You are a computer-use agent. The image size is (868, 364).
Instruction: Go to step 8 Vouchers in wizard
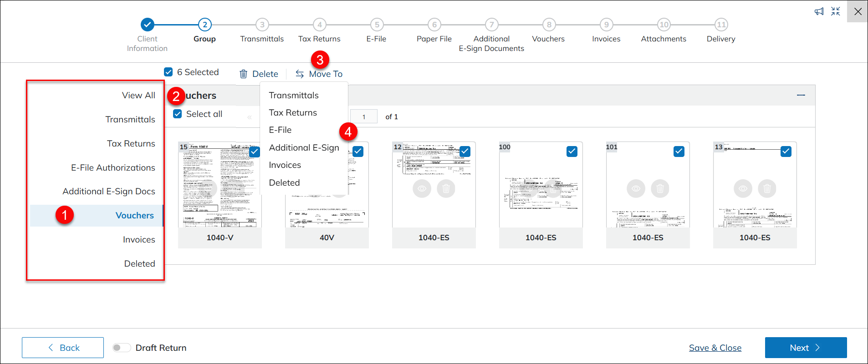tap(549, 25)
